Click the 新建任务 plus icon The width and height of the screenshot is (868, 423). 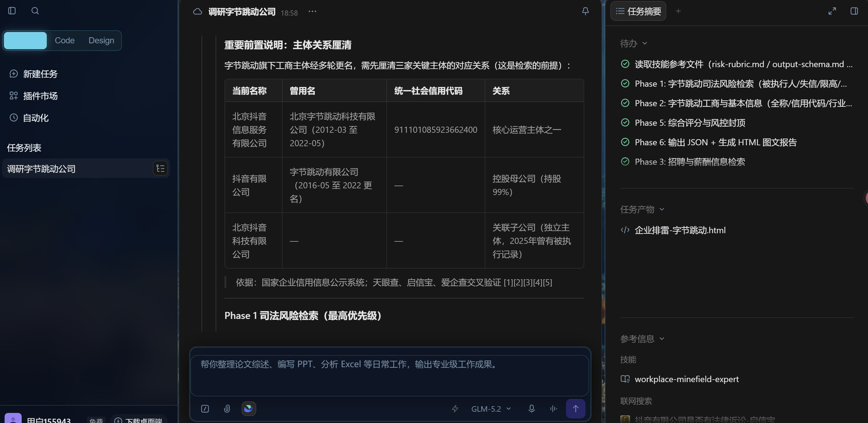click(x=14, y=74)
